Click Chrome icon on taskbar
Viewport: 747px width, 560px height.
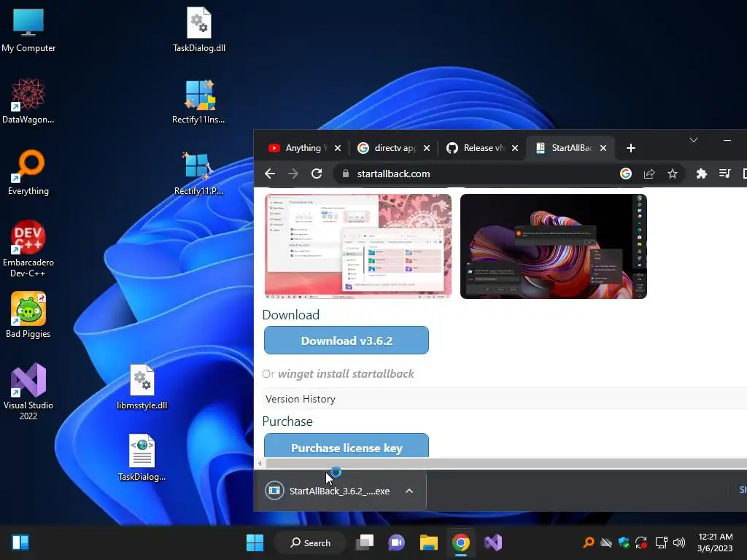tap(461, 542)
